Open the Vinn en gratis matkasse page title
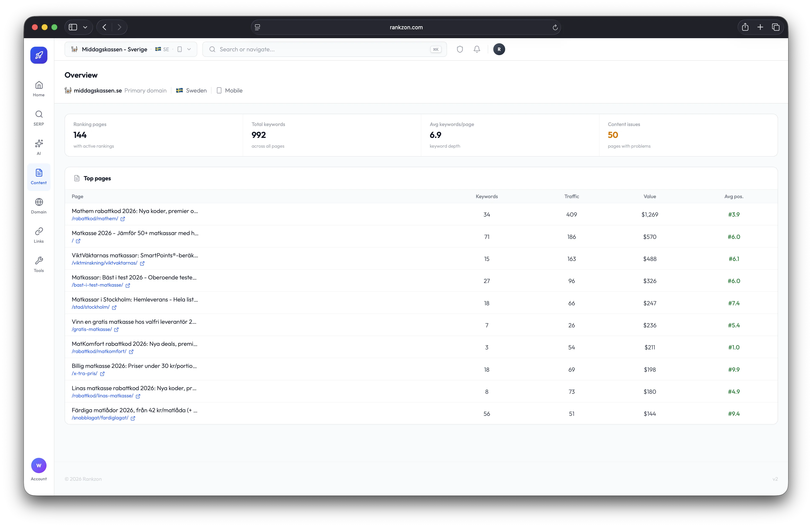This screenshot has width=812, height=527. (134, 322)
